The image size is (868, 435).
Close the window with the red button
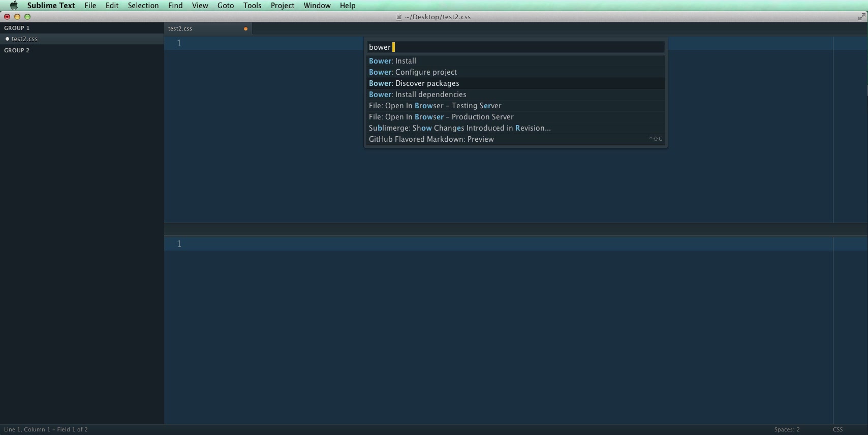7,17
